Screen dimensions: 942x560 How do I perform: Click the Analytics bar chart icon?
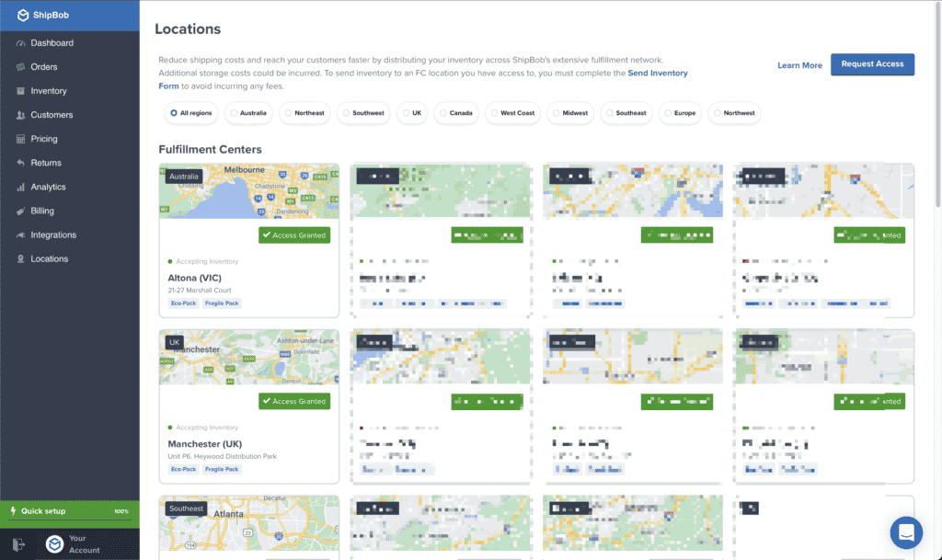[20, 188]
